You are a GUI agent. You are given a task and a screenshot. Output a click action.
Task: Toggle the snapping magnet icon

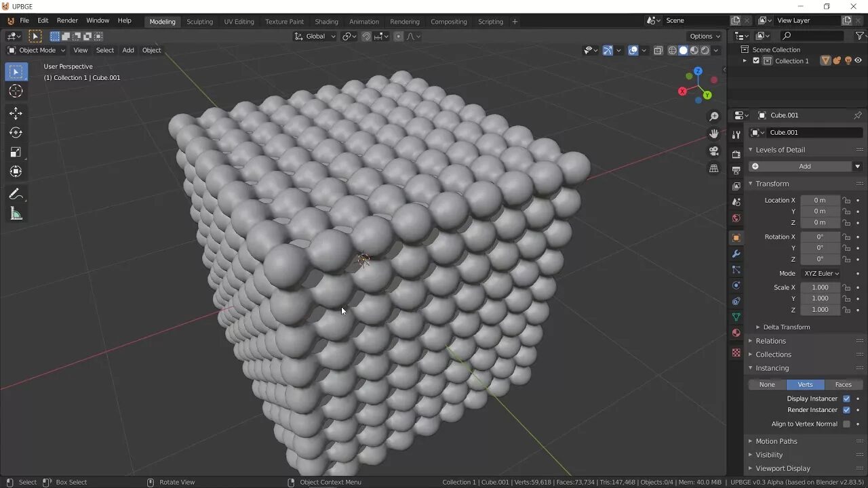point(366,37)
